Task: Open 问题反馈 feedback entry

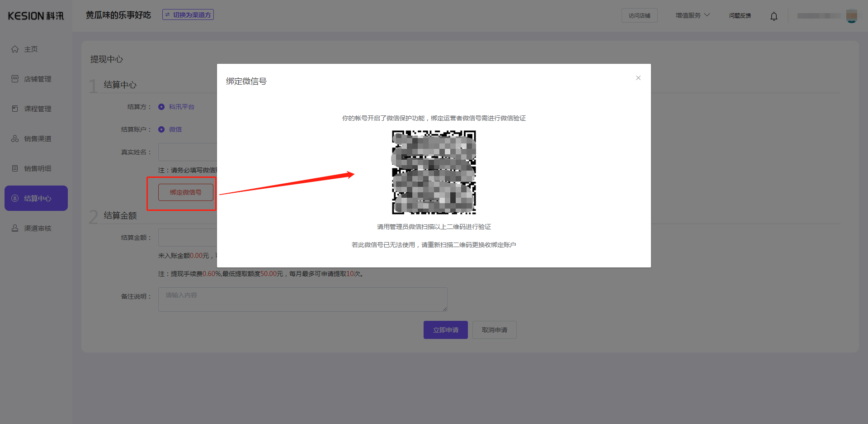Action: [740, 15]
